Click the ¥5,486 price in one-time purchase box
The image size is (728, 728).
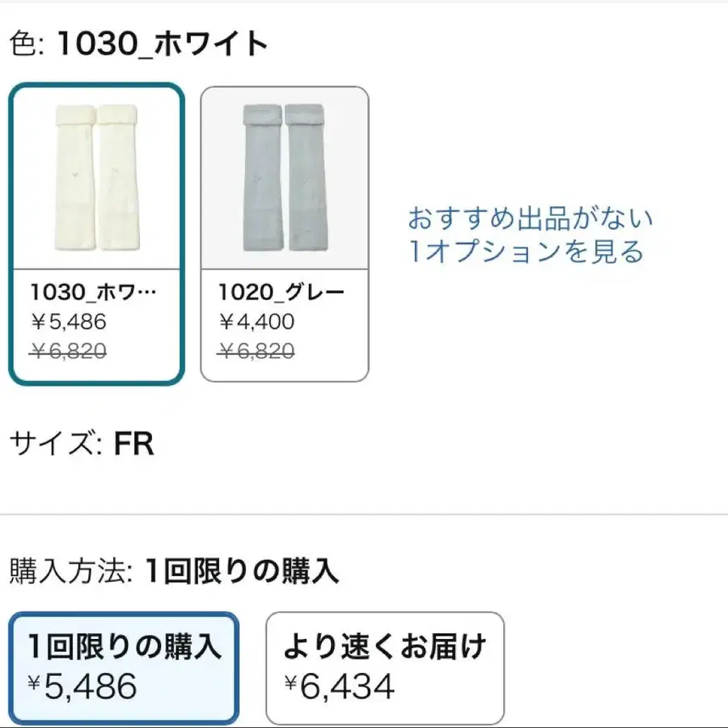tap(83, 687)
